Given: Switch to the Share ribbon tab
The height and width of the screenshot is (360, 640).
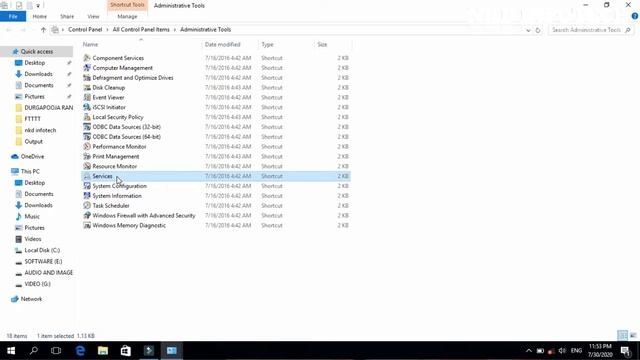Looking at the screenshot, I should pyautogui.click(x=67, y=16).
